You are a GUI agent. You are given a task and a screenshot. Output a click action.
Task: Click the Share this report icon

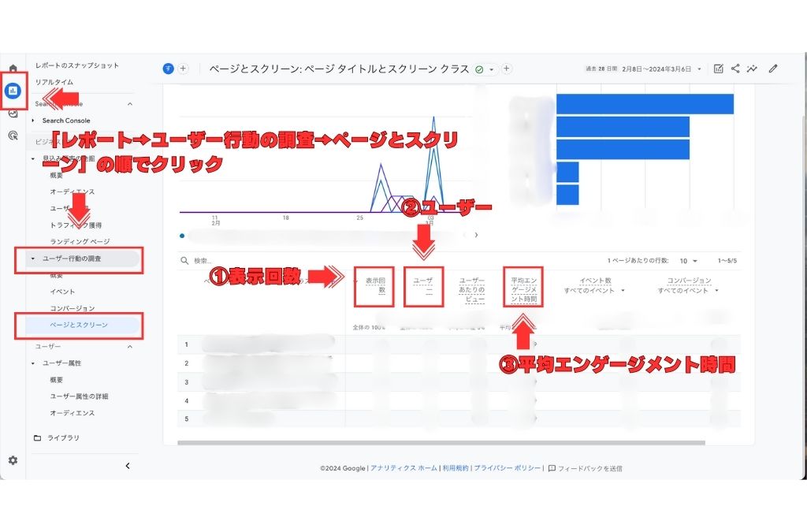coord(735,69)
